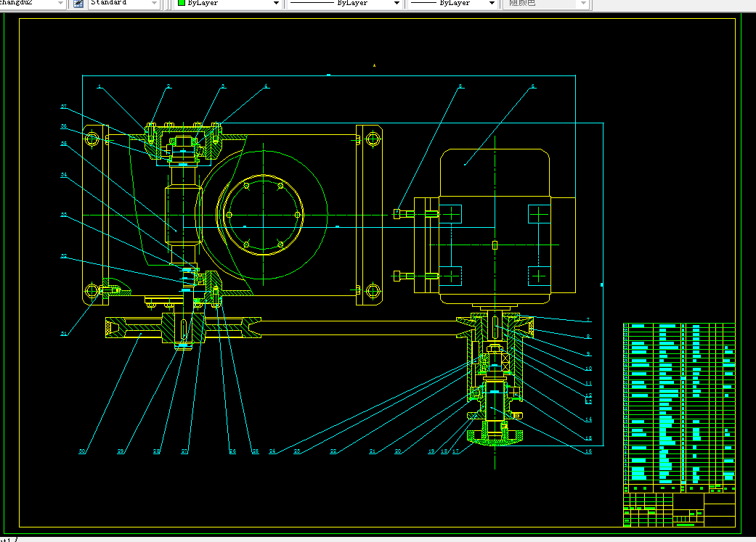Image resolution: width=756 pixels, height=542 pixels.
Task: Select part balloon number 8 on the right
Action: point(588,337)
